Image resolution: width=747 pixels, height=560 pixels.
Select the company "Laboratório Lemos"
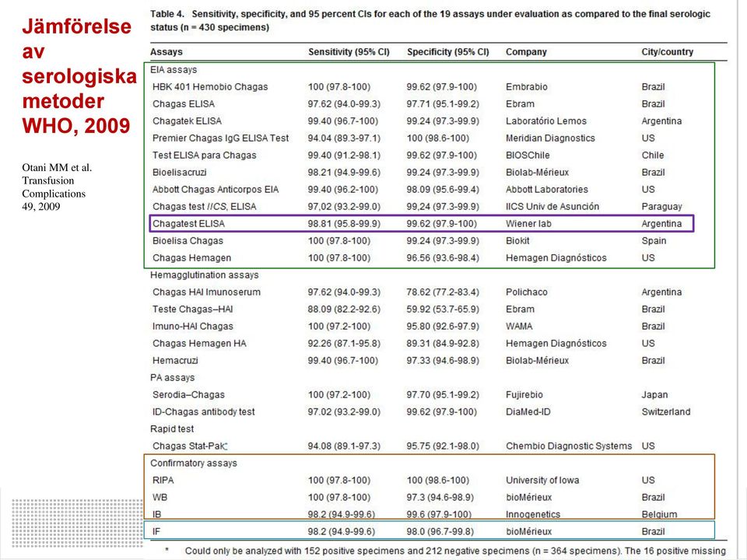pyautogui.click(x=546, y=121)
